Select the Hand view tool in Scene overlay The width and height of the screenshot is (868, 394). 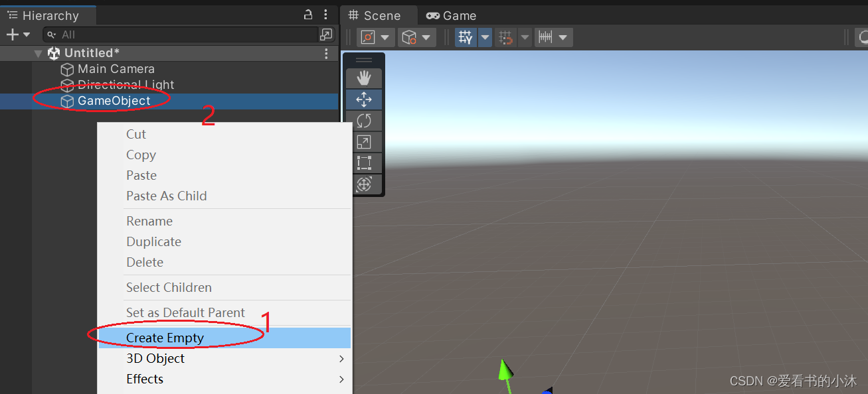click(x=364, y=78)
